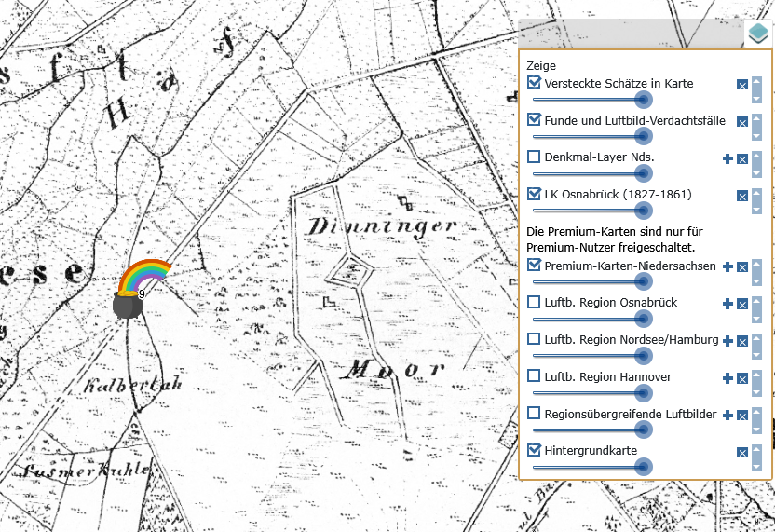Viewport: 775px width, 532px height.
Task: Click X icon beside Hintergrundkarte
Action: 742,453
